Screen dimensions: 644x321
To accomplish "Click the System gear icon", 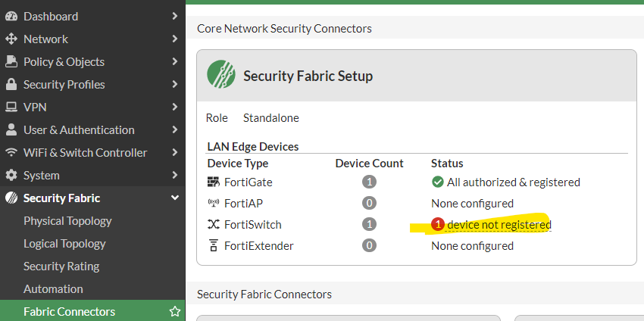I will (x=11, y=175).
